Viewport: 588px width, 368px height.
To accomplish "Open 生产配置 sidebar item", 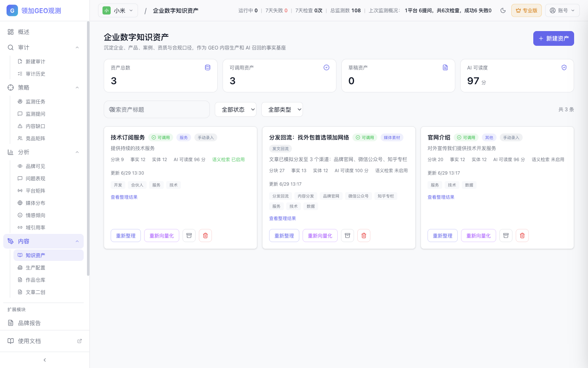I will click(49, 267).
